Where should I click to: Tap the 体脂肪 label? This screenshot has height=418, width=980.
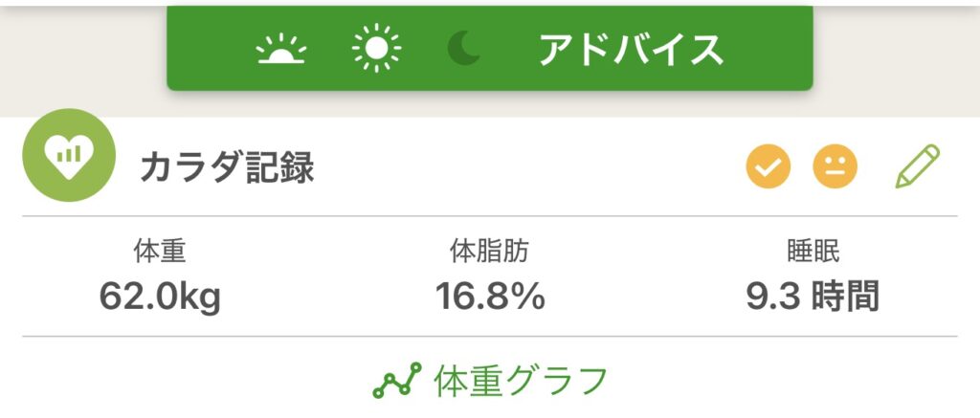[489, 253]
